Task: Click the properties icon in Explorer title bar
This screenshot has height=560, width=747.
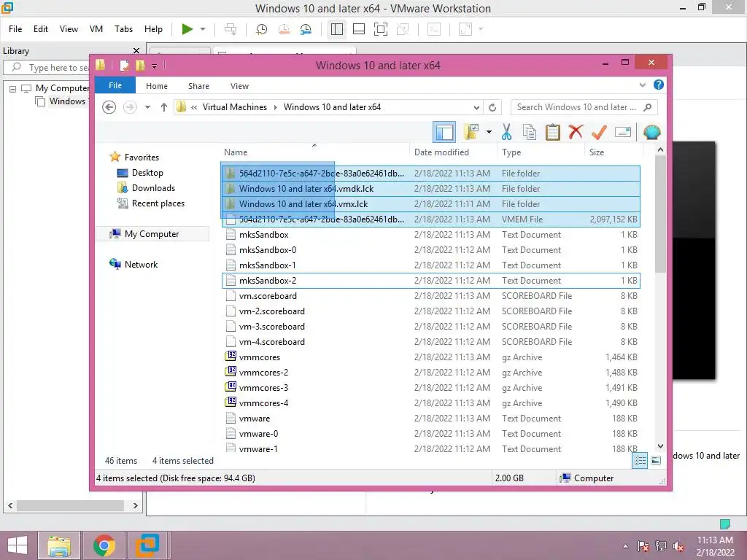Action: coord(124,65)
